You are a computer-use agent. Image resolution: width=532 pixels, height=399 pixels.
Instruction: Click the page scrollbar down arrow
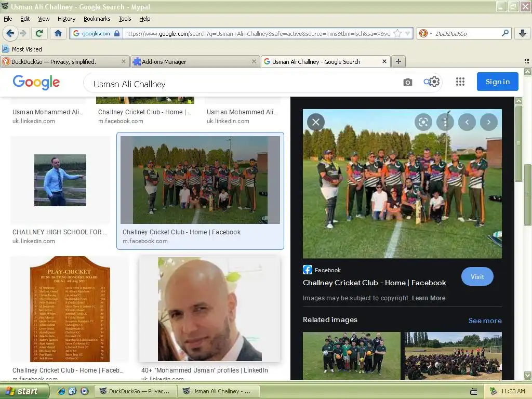click(528, 375)
